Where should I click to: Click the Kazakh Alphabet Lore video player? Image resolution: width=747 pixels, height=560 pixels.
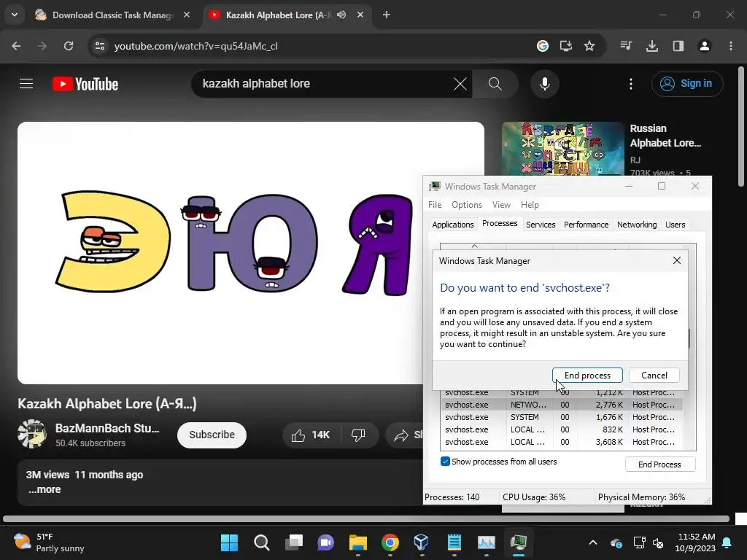(x=220, y=253)
